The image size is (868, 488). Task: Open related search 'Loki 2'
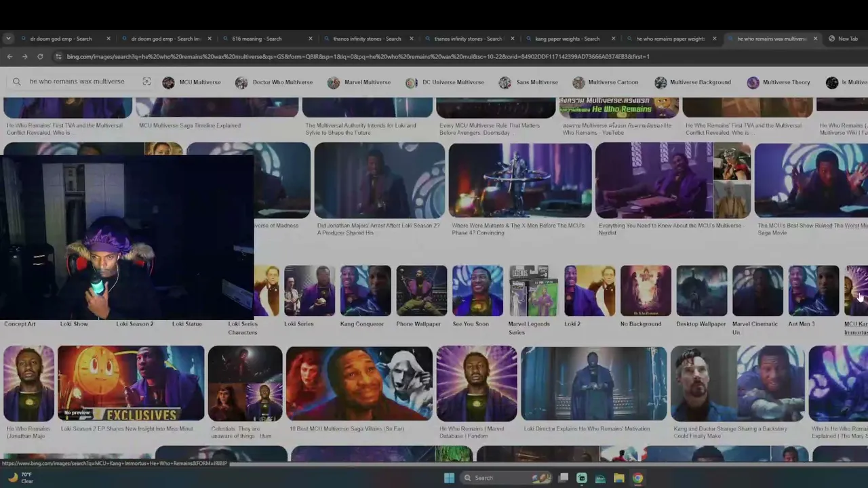click(x=589, y=296)
